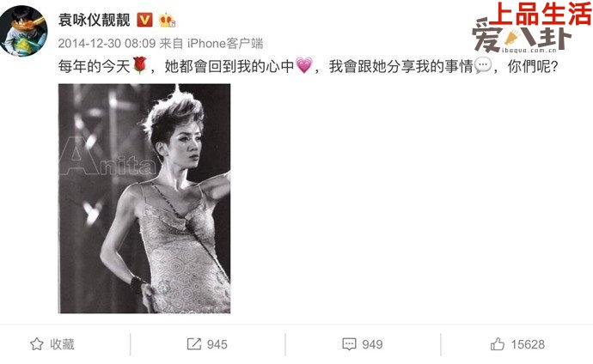Open the 949 comments count

pos(372,344)
